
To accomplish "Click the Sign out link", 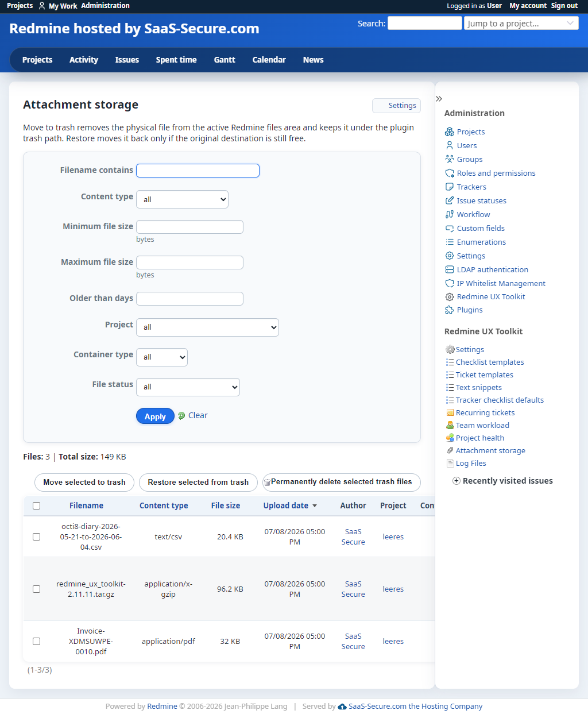I will [564, 6].
